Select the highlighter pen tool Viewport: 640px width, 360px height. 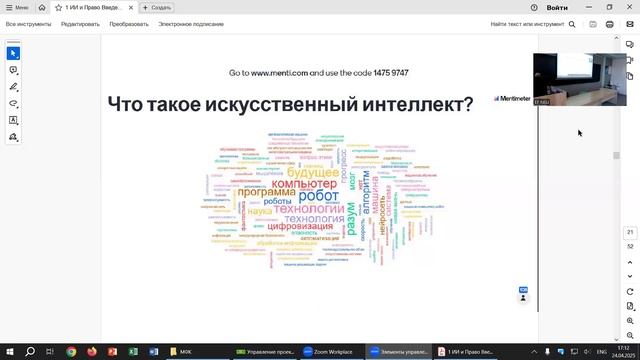(13, 87)
